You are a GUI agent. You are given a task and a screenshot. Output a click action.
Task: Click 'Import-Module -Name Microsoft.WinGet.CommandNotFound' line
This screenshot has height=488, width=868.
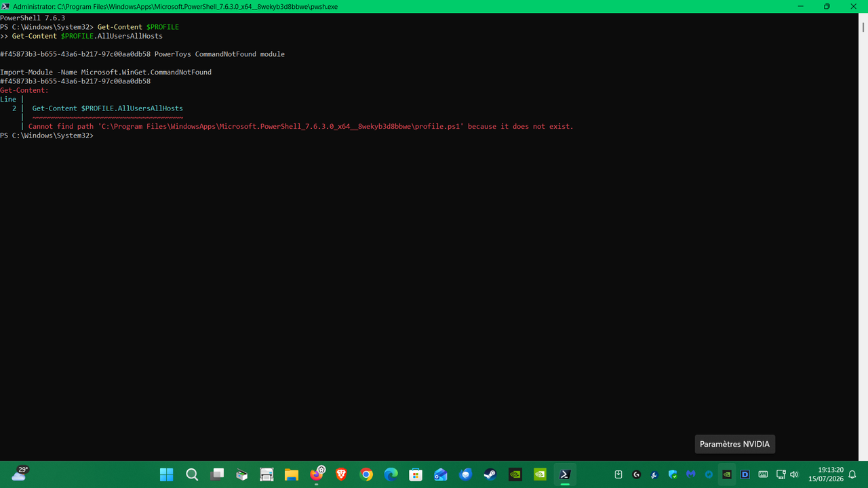pyautogui.click(x=106, y=72)
